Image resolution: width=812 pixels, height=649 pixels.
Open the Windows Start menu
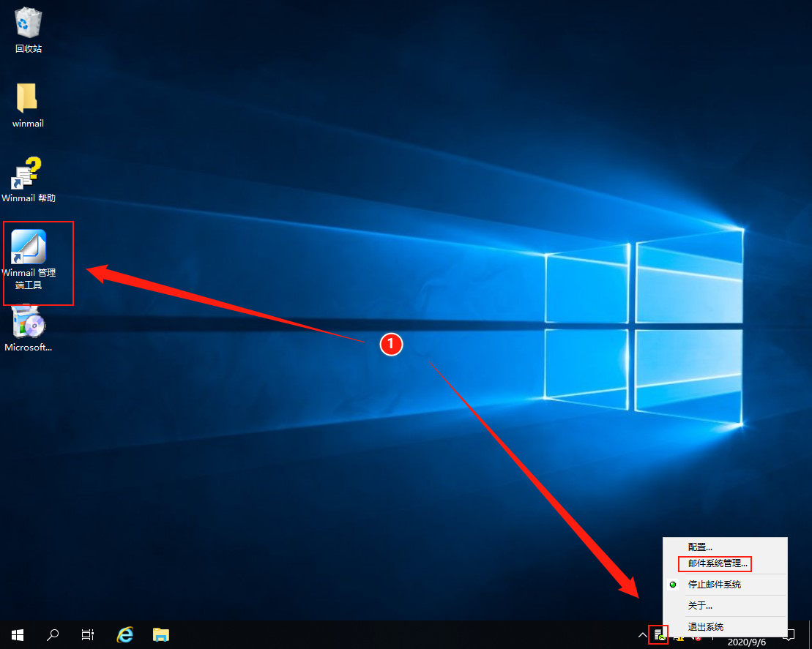(x=18, y=634)
